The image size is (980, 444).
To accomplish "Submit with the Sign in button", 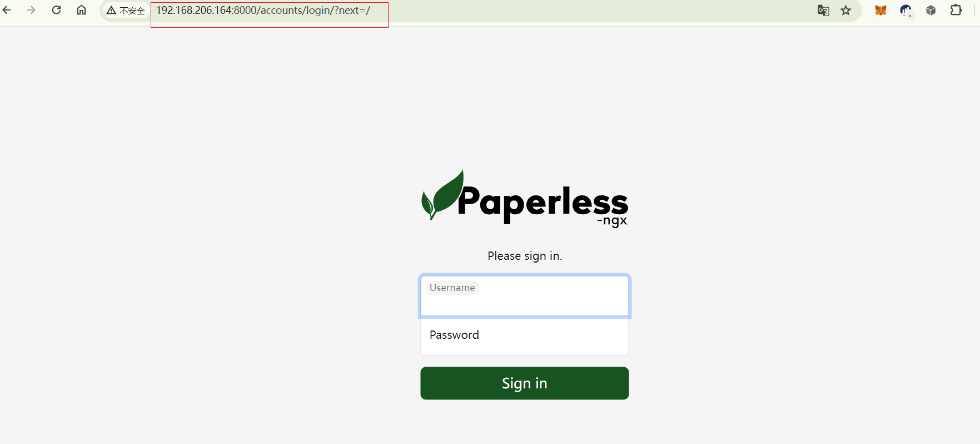I will (x=525, y=383).
